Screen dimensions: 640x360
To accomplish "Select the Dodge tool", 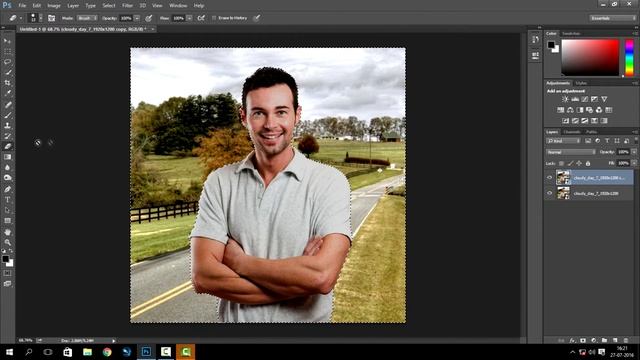I will 7,178.
